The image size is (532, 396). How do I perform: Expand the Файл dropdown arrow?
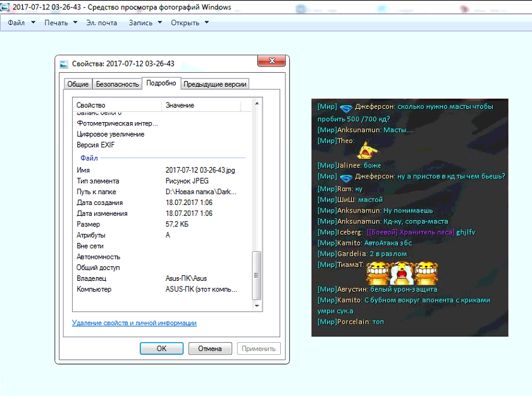(34, 22)
